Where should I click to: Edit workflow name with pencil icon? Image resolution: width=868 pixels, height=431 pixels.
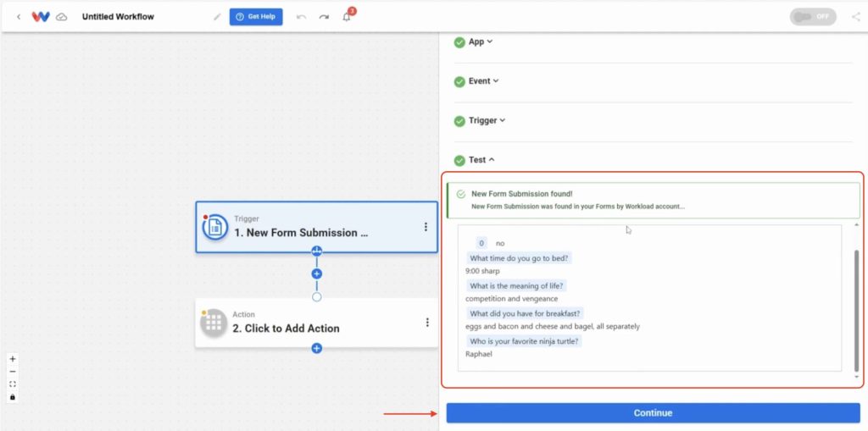click(x=217, y=17)
